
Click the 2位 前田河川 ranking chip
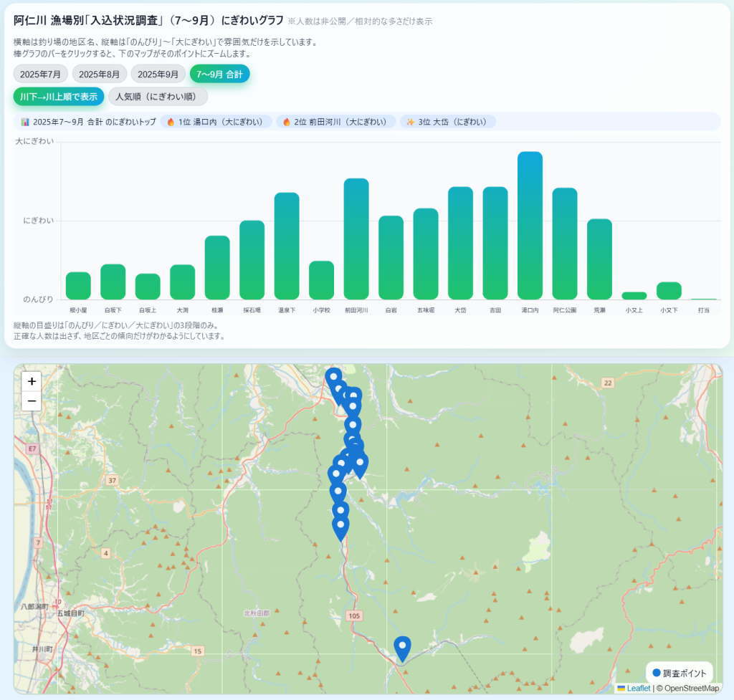pos(335,122)
